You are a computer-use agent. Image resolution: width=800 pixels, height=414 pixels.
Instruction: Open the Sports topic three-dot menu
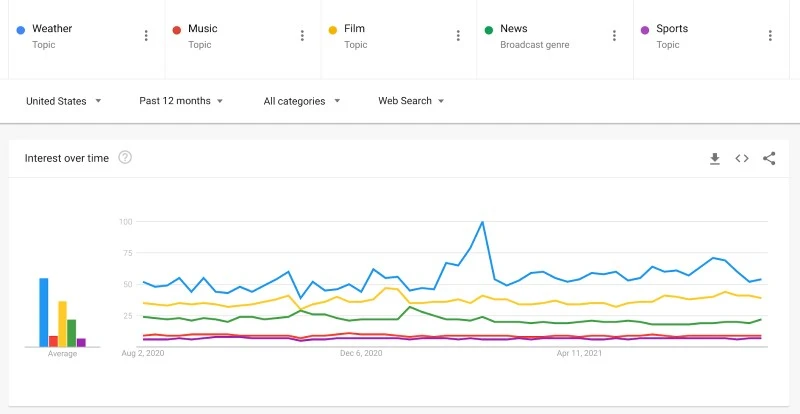pos(770,36)
